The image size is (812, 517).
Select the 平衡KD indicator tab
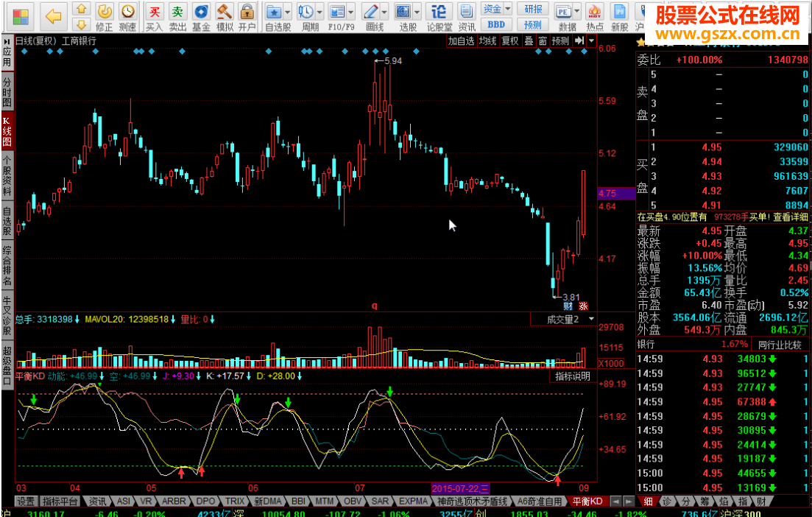click(x=587, y=502)
